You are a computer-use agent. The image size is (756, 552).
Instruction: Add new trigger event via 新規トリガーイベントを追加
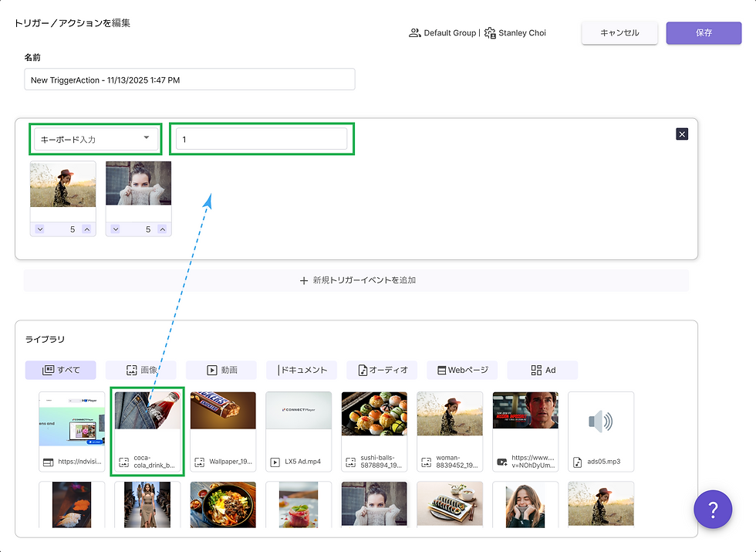[x=356, y=280]
